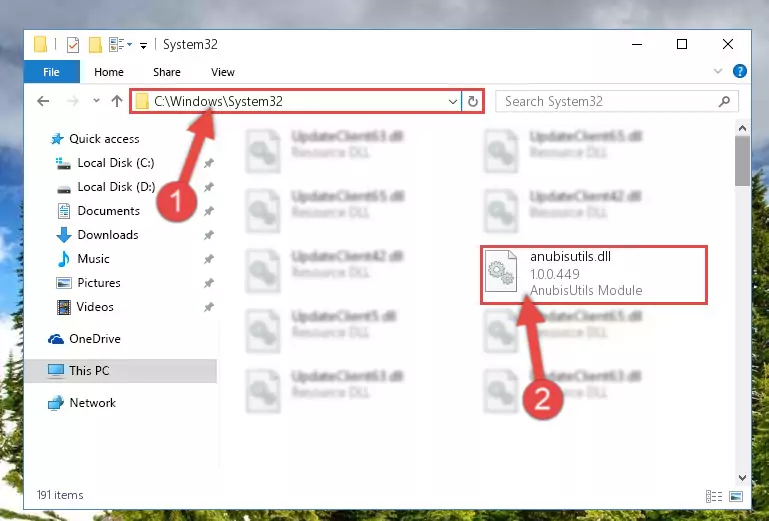Expand the address bar history dropdown
The height and width of the screenshot is (521, 769).
[453, 102]
